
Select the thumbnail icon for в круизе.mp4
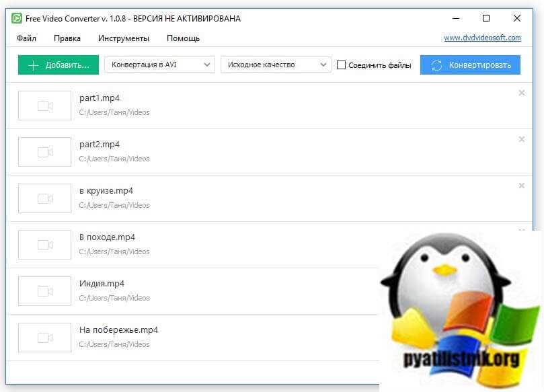[44, 198]
